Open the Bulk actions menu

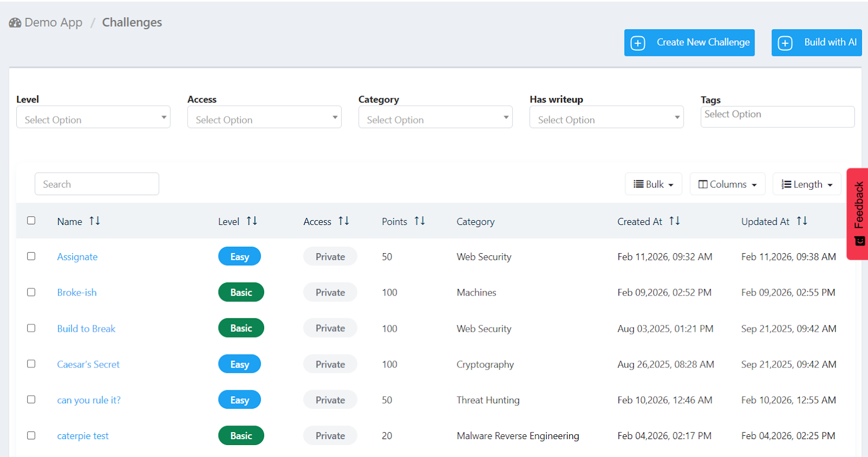pyautogui.click(x=653, y=184)
